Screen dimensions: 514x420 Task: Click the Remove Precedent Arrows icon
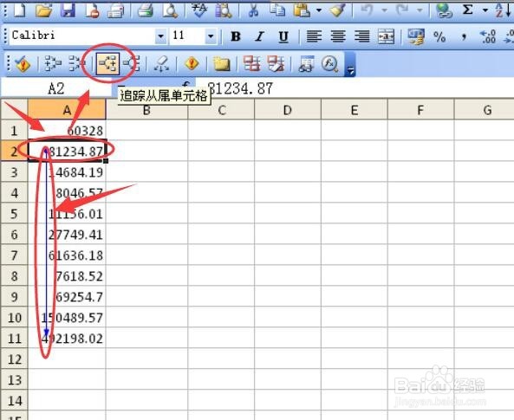(76, 63)
